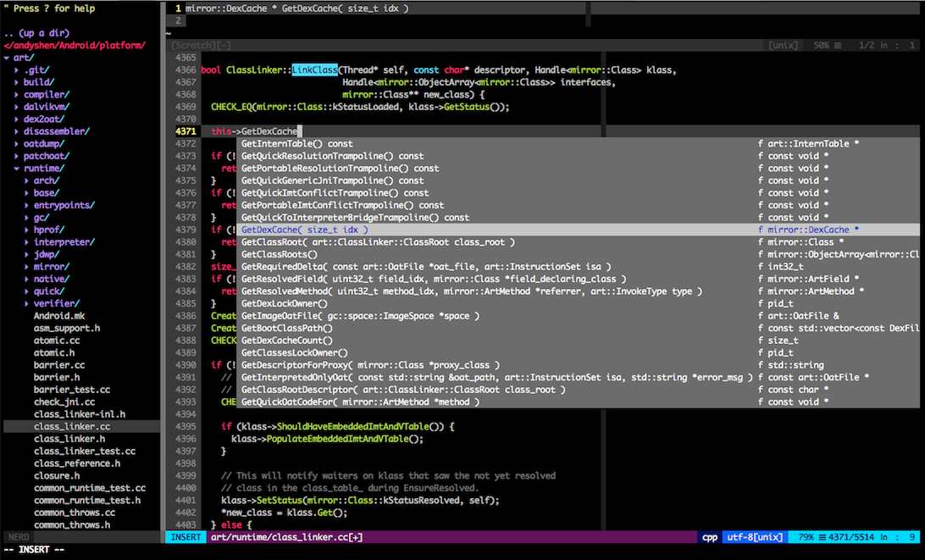The width and height of the screenshot is (925, 560).
Task: Choose GetDexLockOwner() completion entry
Action: point(578,304)
